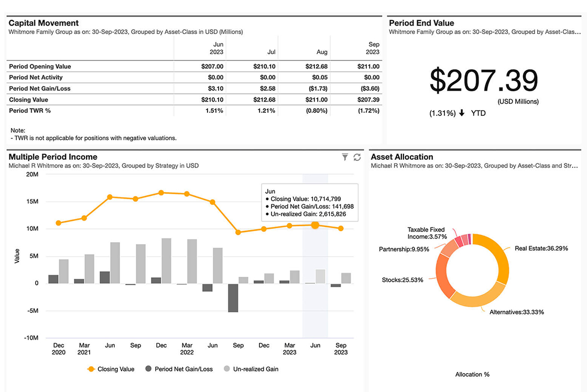Click the down arrow beside YTD
The width and height of the screenshot is (587, 392).
tap(462, 113)
